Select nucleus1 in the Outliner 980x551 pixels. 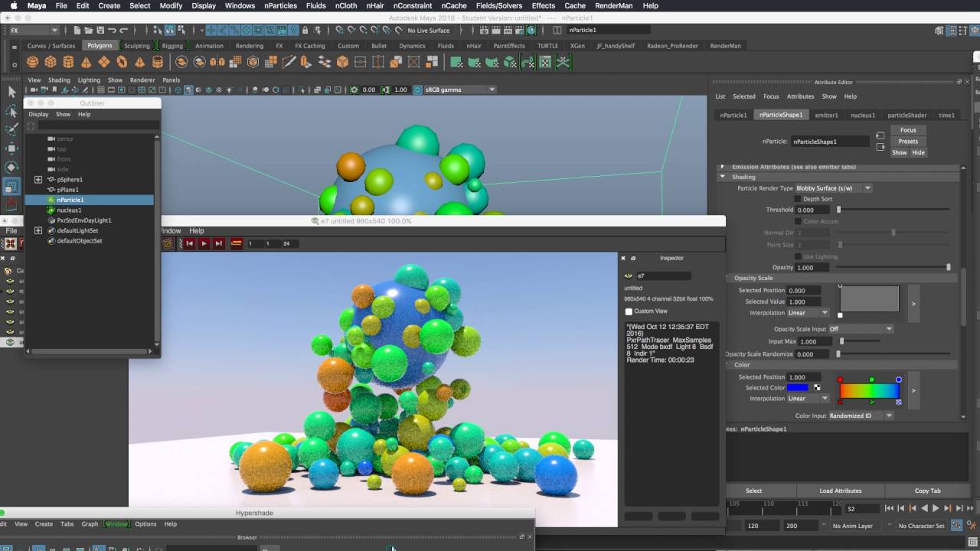pyautogui.click(x=69, y=210)
